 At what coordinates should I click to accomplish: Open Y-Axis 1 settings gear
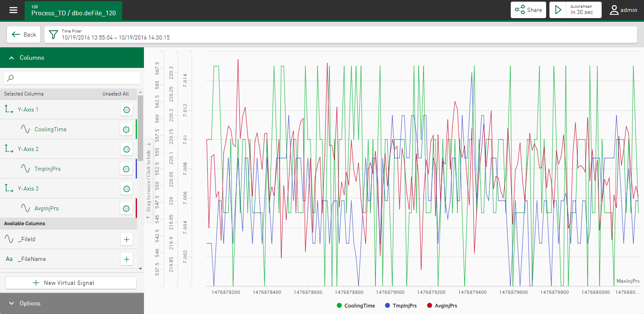pos(126,109)
